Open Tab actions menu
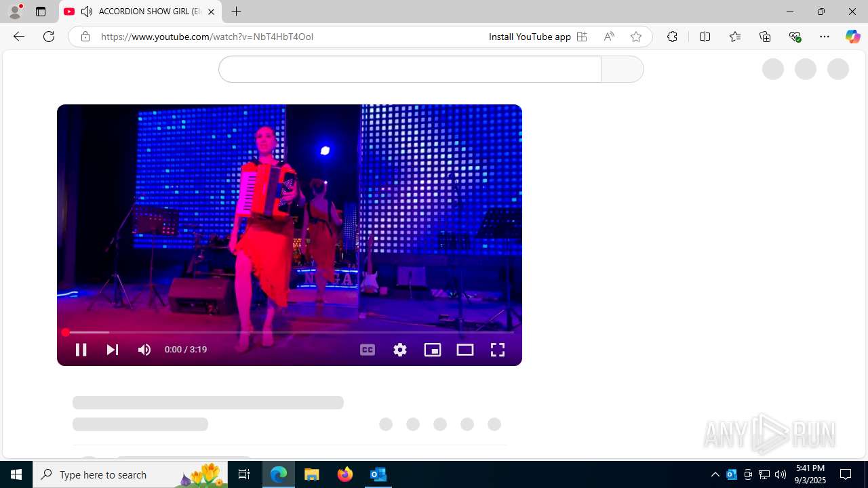Viewport: 868px width, 488px height. coord(41,12)
